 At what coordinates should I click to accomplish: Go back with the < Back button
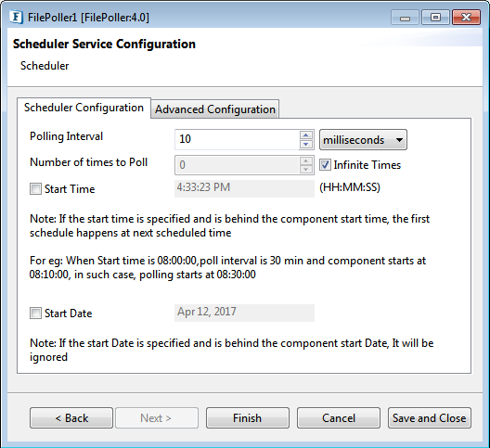[71, 418]
